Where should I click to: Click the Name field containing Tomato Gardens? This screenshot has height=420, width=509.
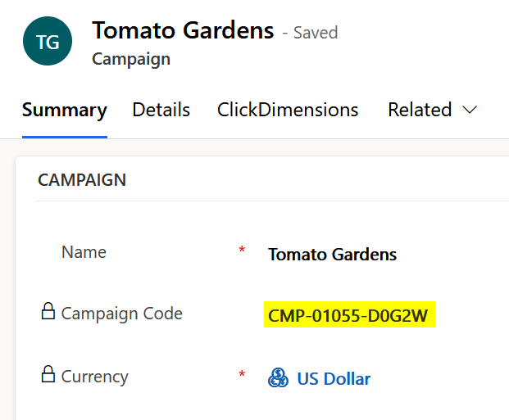click(332, 255)
